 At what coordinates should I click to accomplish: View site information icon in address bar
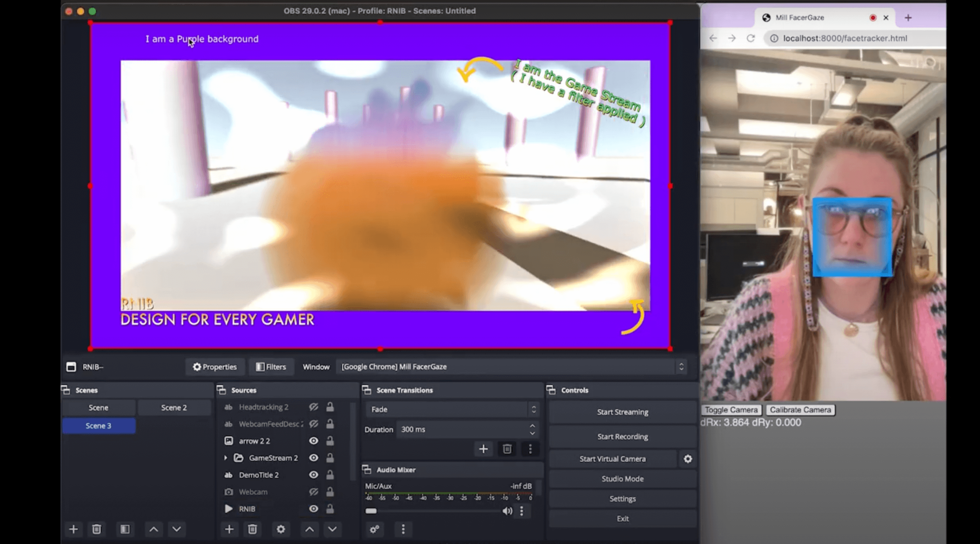pos(774,38)
